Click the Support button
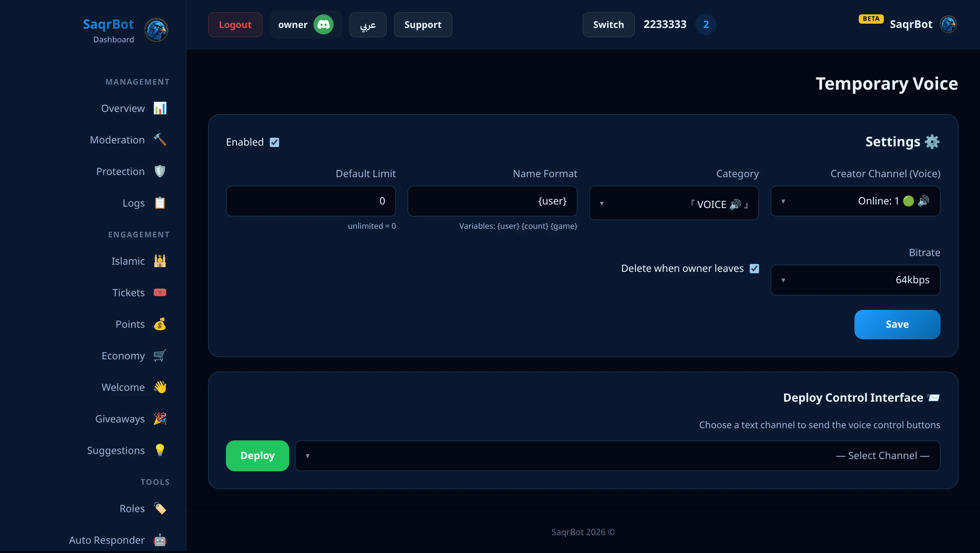This screenshot has width=980, height=553. (x=423, y=25)
